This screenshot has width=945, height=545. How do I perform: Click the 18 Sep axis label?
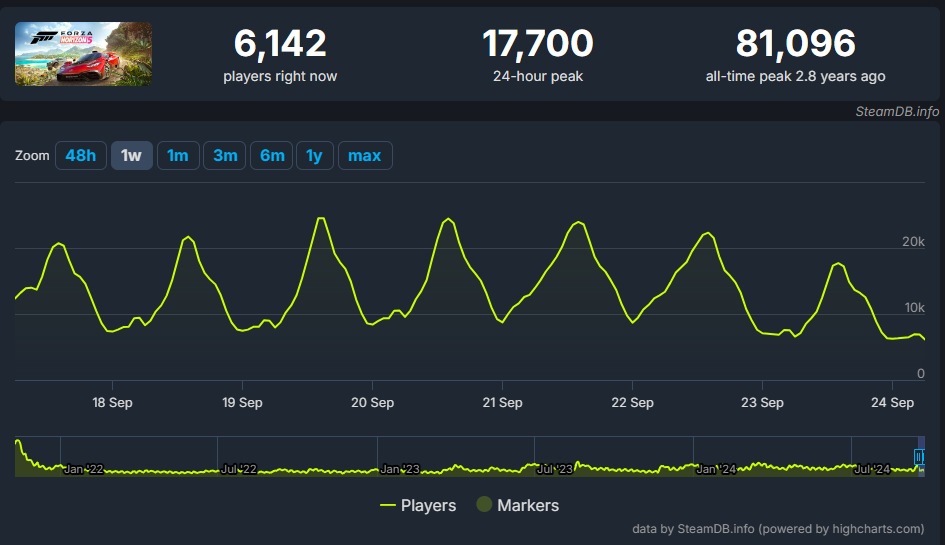112,403
